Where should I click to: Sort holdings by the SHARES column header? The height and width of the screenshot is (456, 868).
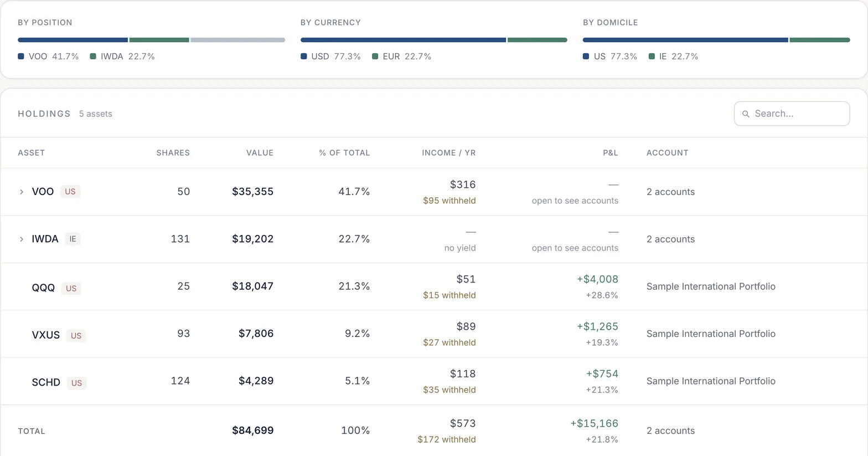[173, 153]
